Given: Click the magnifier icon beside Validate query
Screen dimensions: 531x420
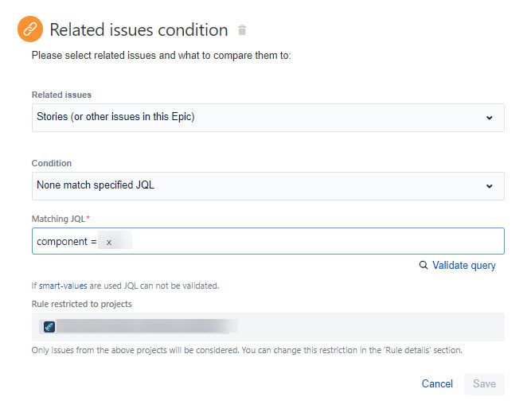Looking at the screenshot, I should coord(424,266).
